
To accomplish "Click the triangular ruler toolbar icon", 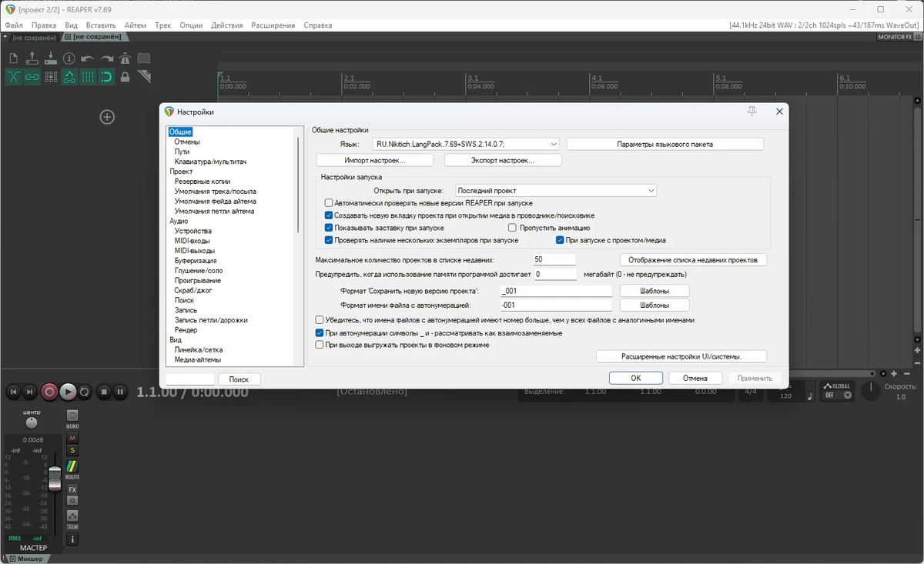I will pyautogui.click(x=144, y=77).
